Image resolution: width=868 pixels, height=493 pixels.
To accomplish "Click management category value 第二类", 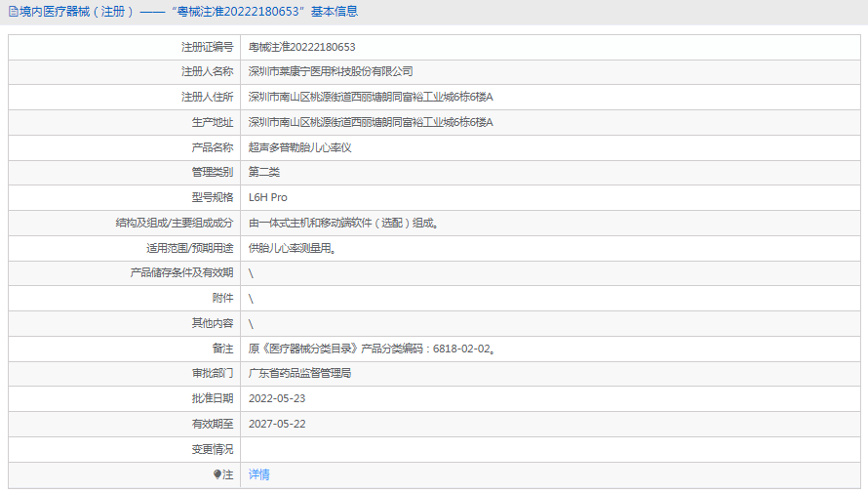I will click(x=264, y=172).
